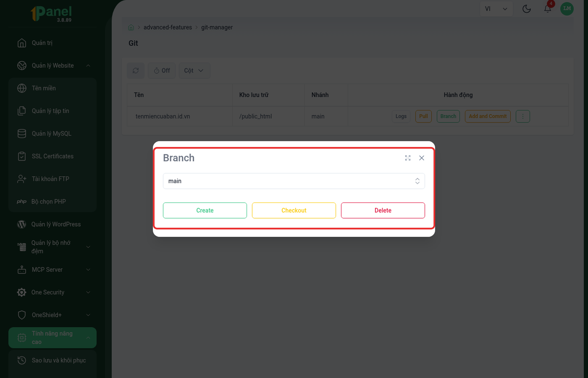Open Bộ chọn PHP sidebar item

pyautogui.click(x=52, y=202)
